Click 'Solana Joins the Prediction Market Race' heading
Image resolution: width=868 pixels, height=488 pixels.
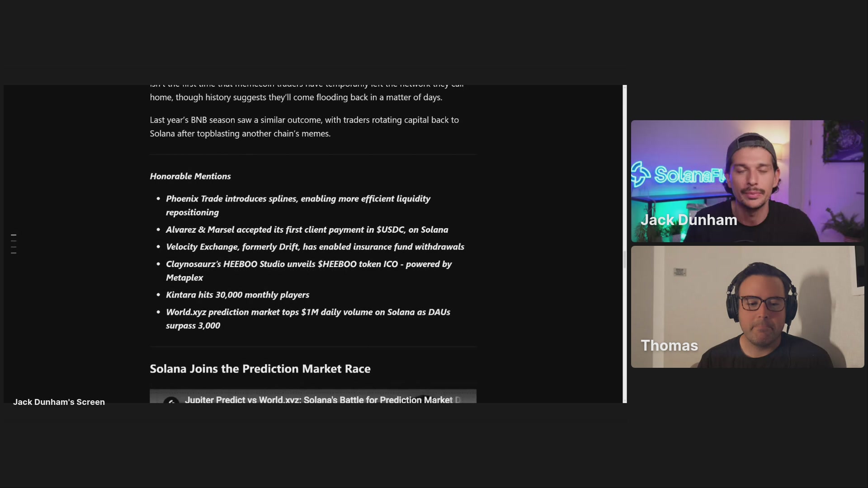pyautogui.click(x=260, y=369)
